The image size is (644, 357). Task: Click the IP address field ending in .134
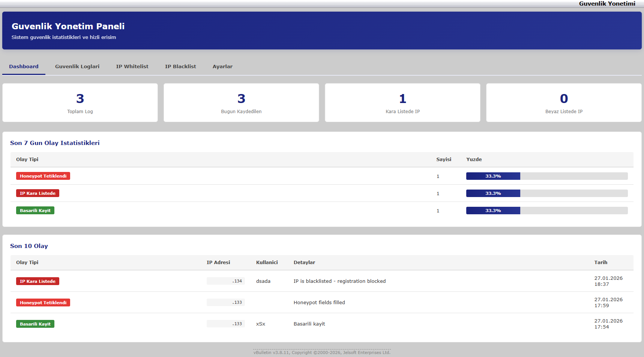[x=225, y=281]
